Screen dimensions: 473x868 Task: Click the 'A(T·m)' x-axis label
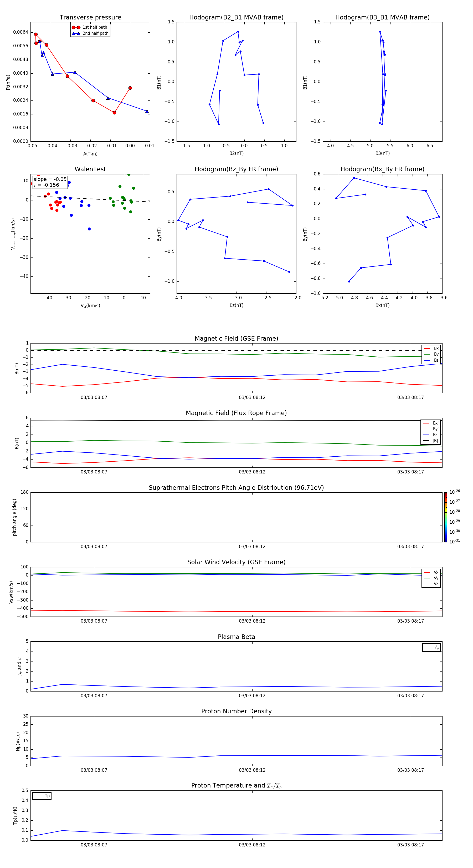[90, 154]
